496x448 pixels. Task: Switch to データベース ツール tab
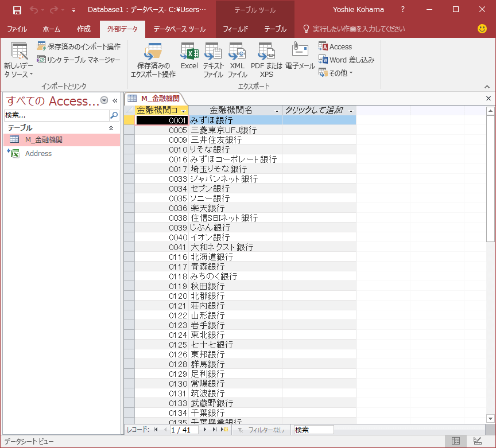(x=179, y=29)
